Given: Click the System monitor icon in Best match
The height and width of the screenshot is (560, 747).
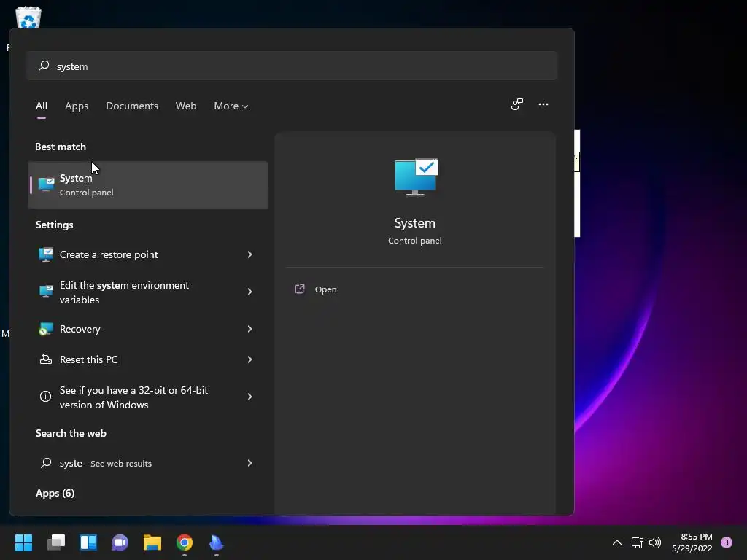Looking at the screenshot, I should pos(46,184).
